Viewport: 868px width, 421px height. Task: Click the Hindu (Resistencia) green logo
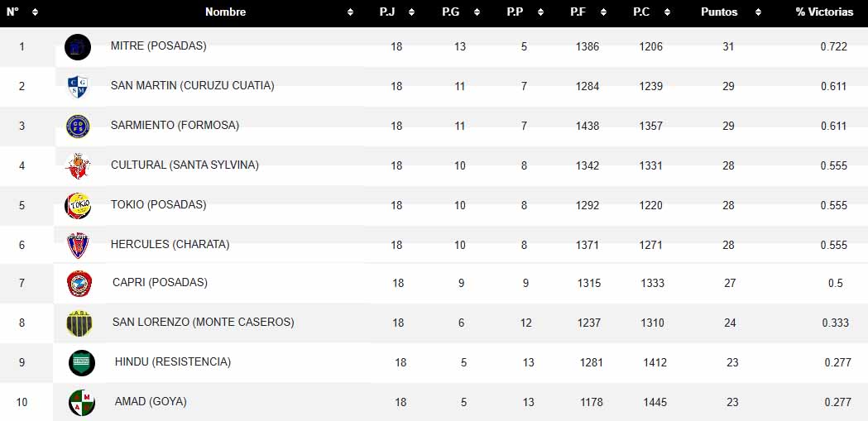(82, 363)
